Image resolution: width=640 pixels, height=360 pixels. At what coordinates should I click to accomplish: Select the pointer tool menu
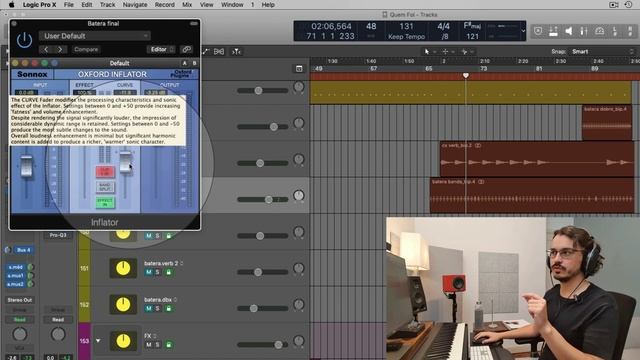(429, 52)
